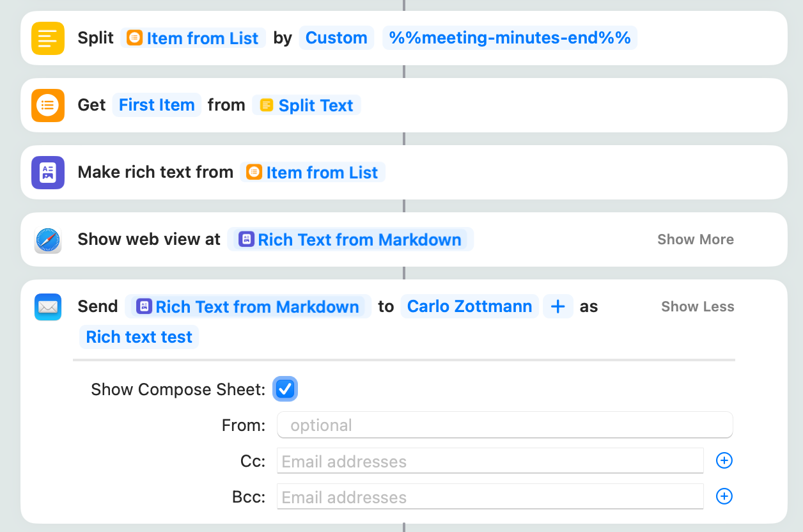Change the First Item selector
Viewport: 803px width, 532px height.
coord(157,105)
